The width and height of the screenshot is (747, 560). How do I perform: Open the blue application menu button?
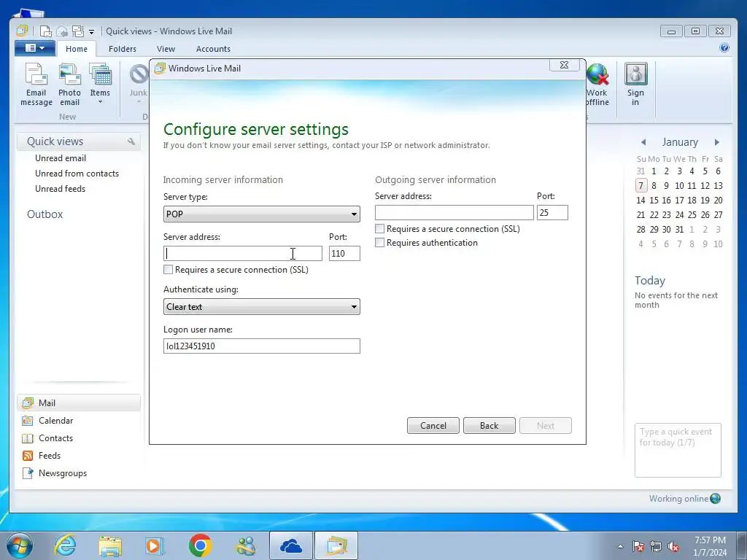click(34, 48)
